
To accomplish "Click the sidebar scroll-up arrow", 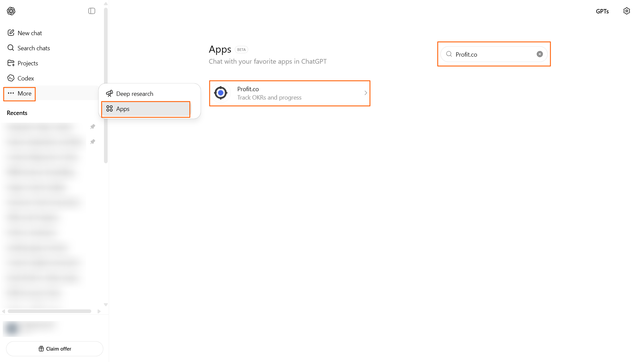I will [106, 4].
